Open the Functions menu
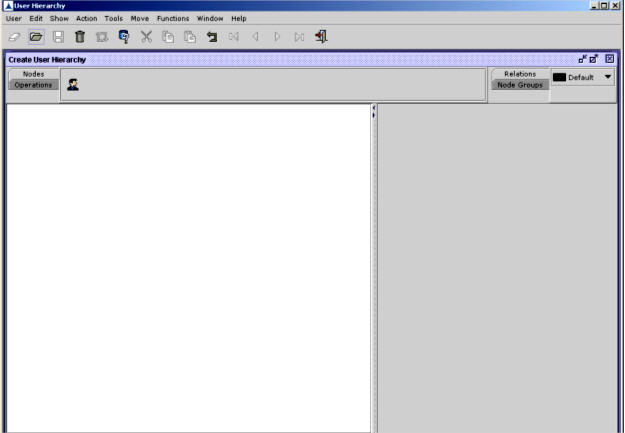Image resolution: width=625 pixels, height=433 pixels. [172, 18]
